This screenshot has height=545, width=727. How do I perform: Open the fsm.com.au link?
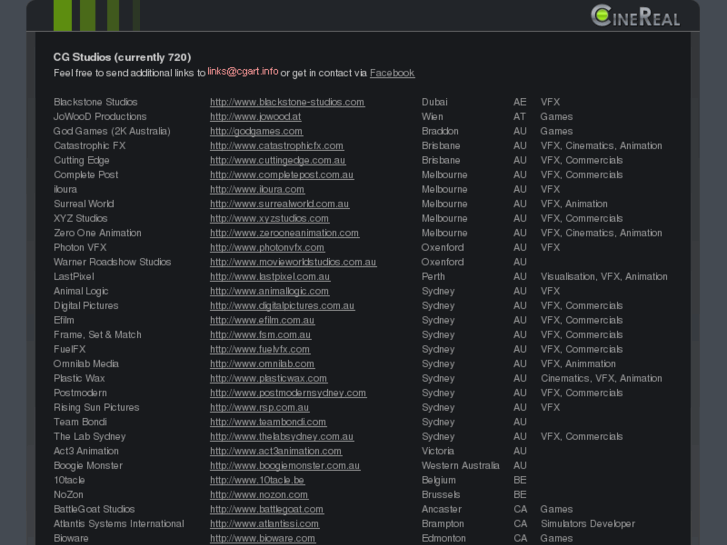point(261,335)
